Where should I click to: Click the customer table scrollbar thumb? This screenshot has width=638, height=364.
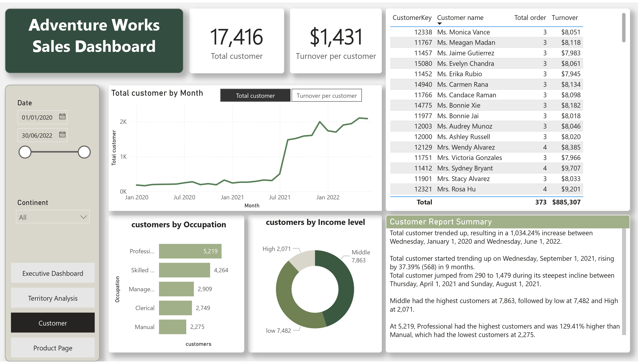(x=623, y=27)
